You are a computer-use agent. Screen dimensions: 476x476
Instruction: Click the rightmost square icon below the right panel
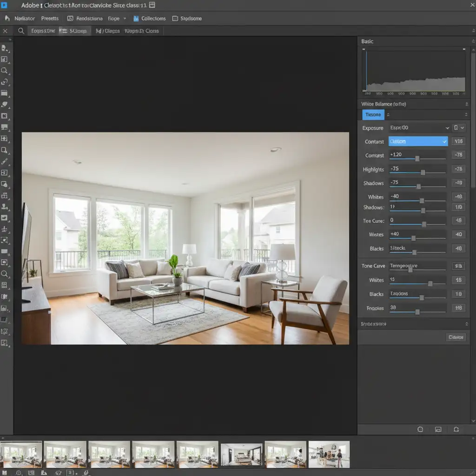(456, 430)
